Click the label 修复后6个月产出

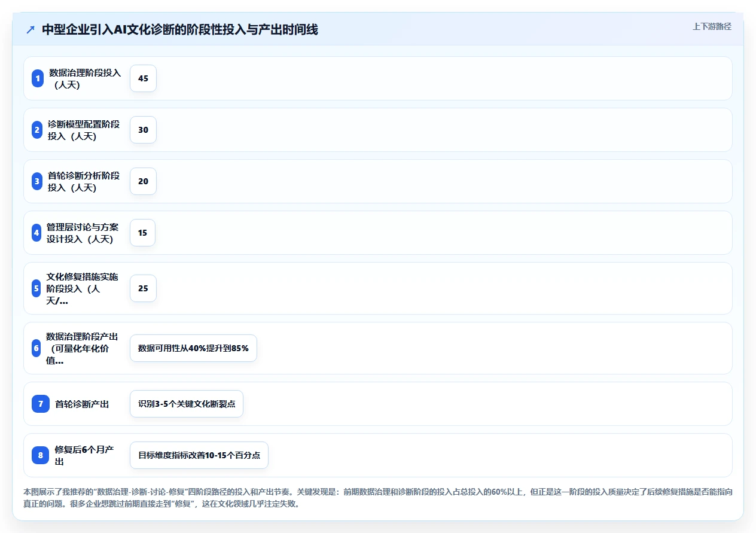pyautogui.click(x=84, y=455)
